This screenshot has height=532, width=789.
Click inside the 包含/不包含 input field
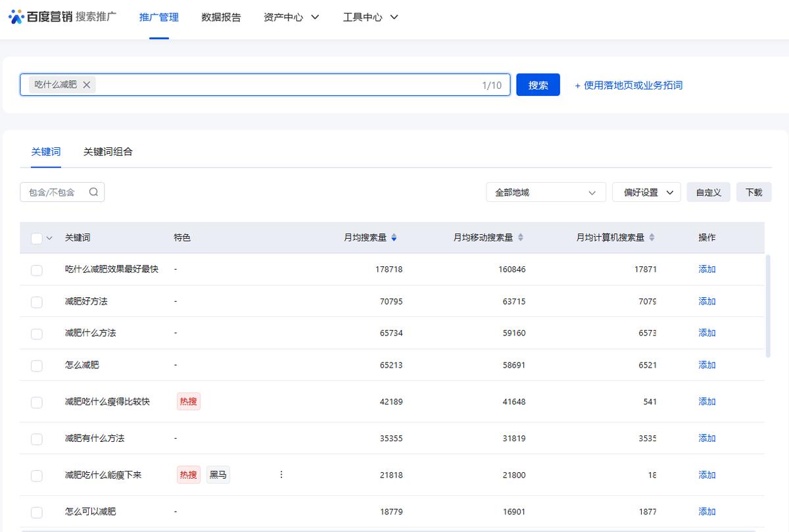(56, 191)
